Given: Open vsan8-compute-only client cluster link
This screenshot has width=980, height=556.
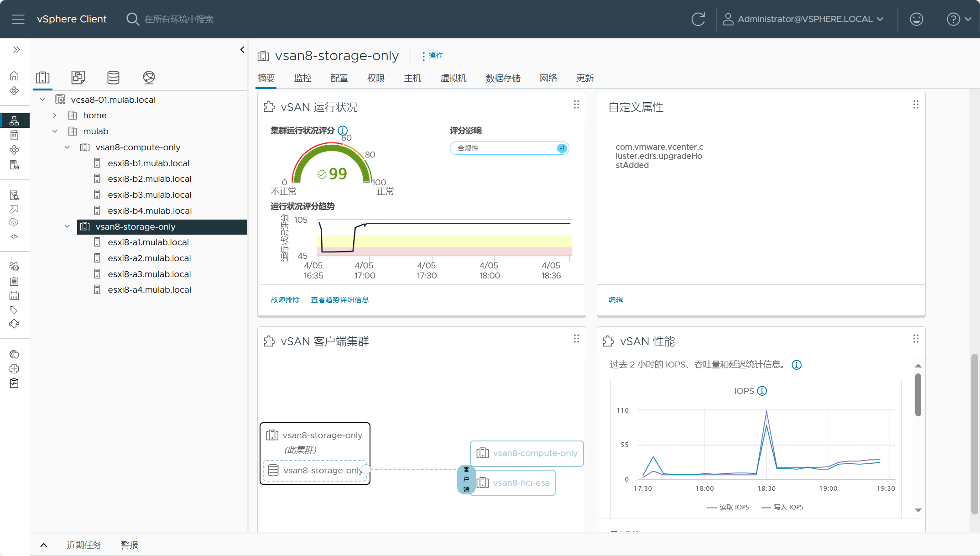Looking at the screenshot, I should (x=535, y=453).
